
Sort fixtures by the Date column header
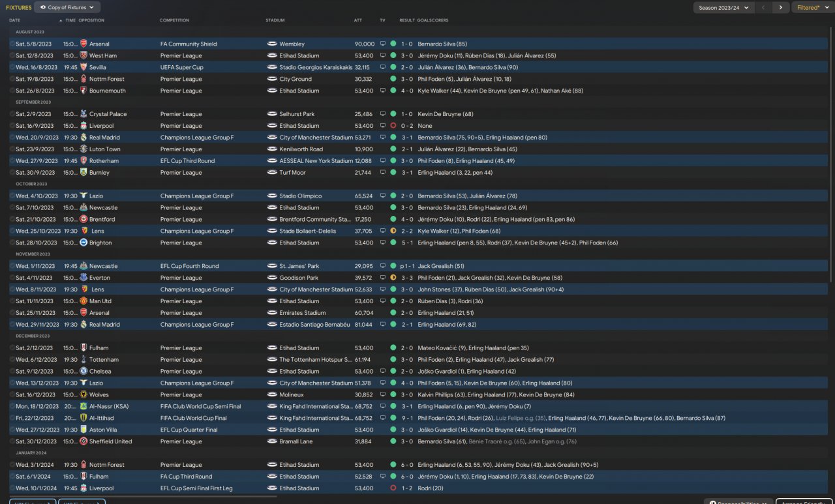[x=15, y=20]
